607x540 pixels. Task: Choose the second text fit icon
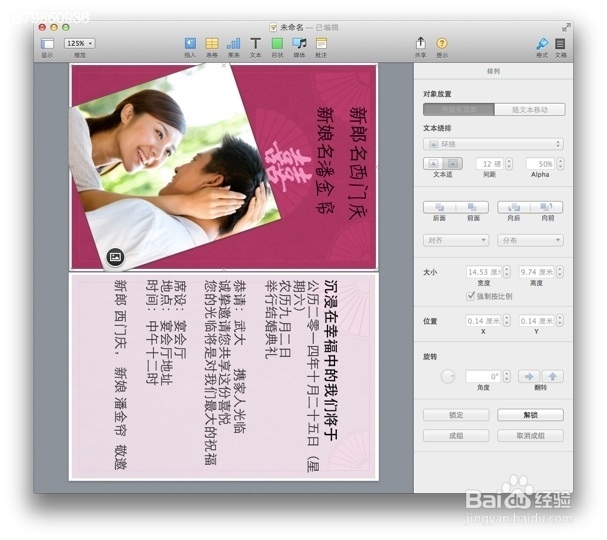click(453, 163)
